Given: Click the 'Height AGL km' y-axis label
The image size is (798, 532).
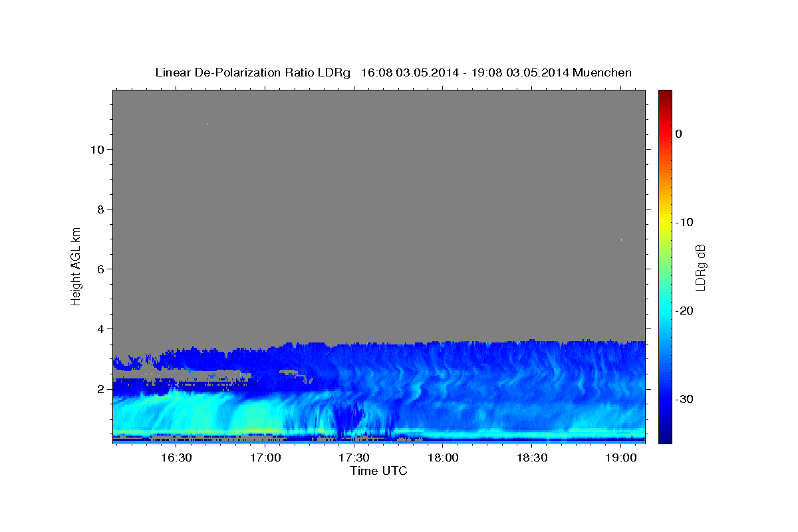Looking at the screenshot, I should (76, 265).
